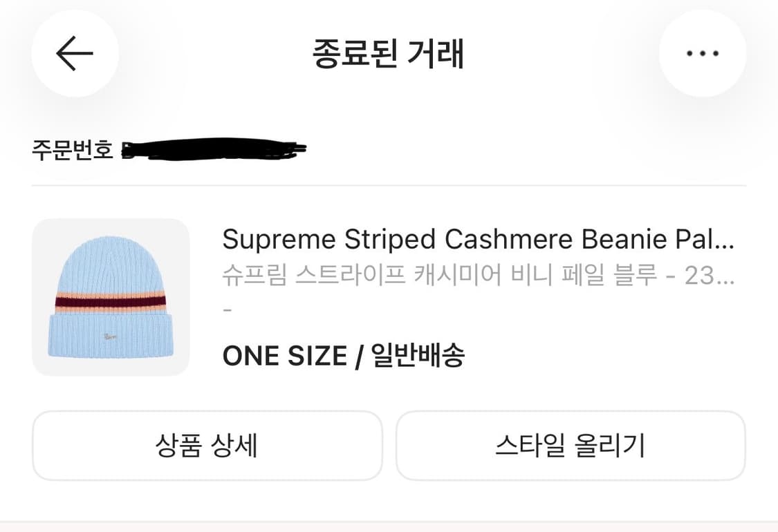Tap the more options ellipsis icon
Screen dimensions: 778x532
(x=703, y=53)
